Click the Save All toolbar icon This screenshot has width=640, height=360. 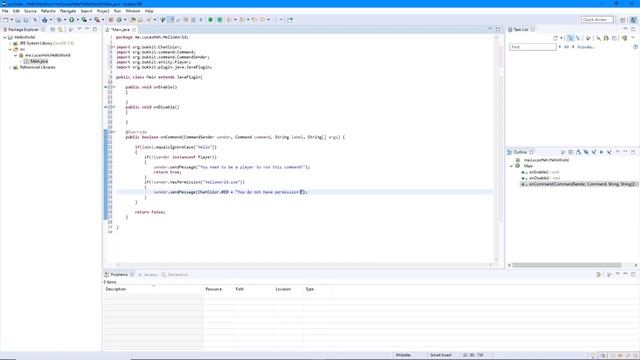tap(26, 20)
